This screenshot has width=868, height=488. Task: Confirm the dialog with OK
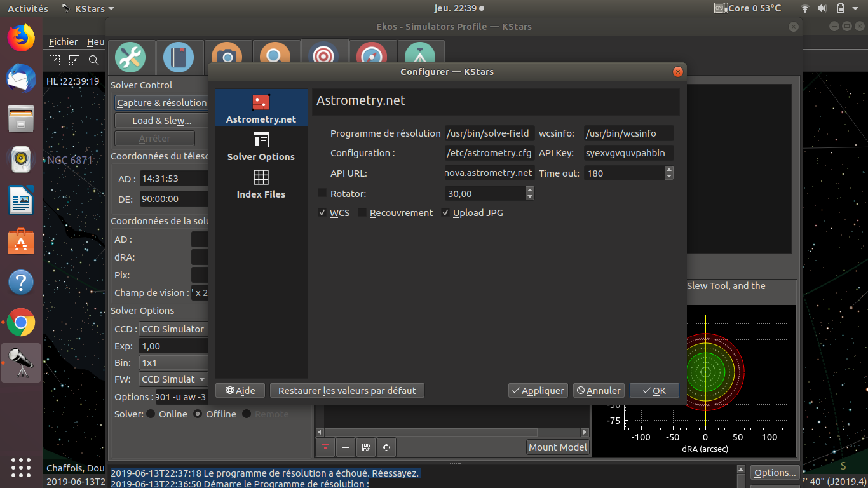pyautogui.click(x=654, y=391)
